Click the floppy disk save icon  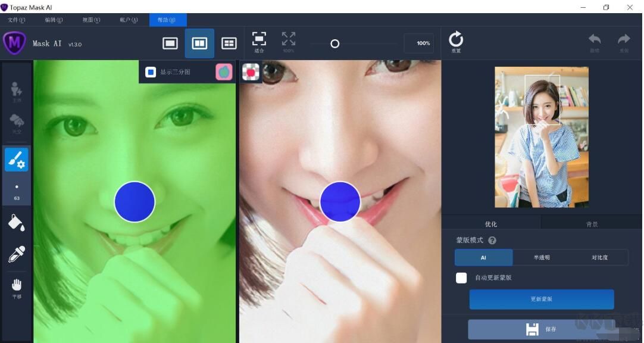point(532,329)
